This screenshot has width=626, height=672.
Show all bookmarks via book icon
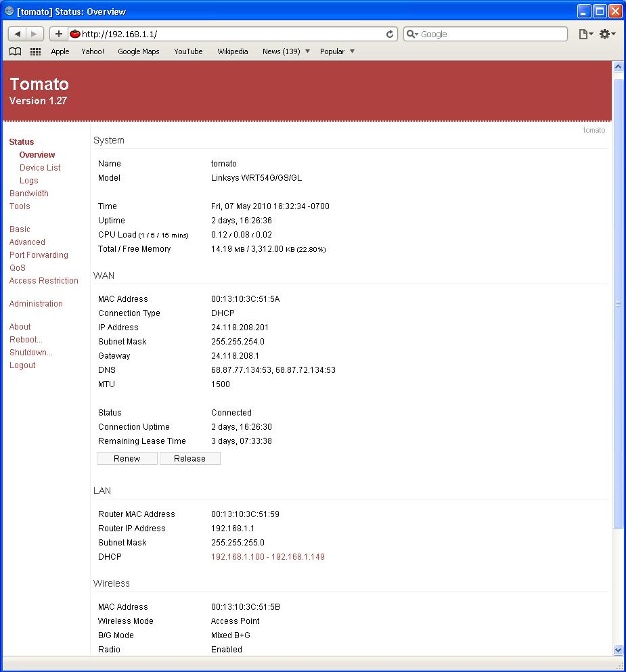(16, 51)
